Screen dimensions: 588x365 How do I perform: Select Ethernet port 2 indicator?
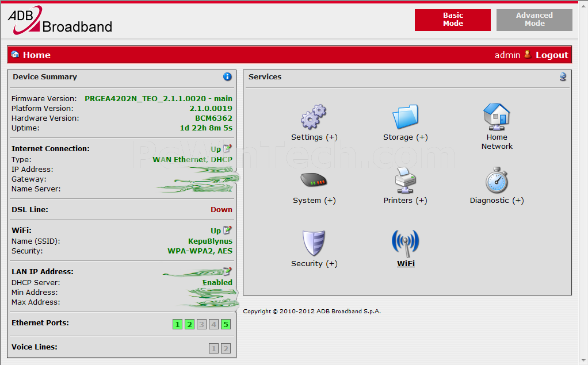(x=189, y=324)
